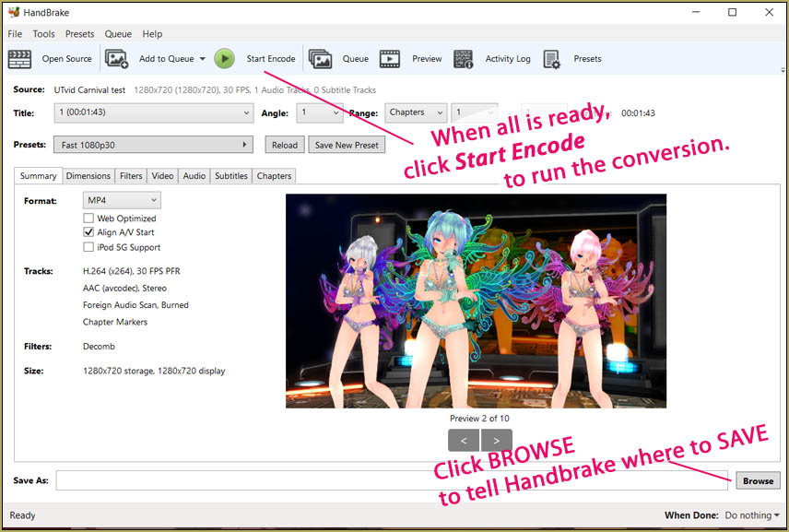Minimize the HandBrake window
Image resolution: width=789 pixels, height=532 pixels.
[696, 12]
